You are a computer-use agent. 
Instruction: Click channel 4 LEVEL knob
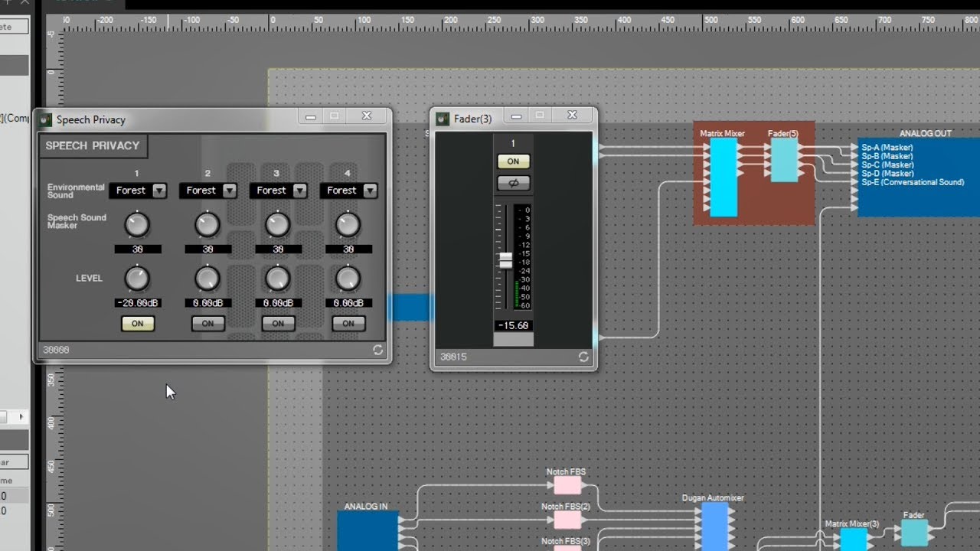348,279
